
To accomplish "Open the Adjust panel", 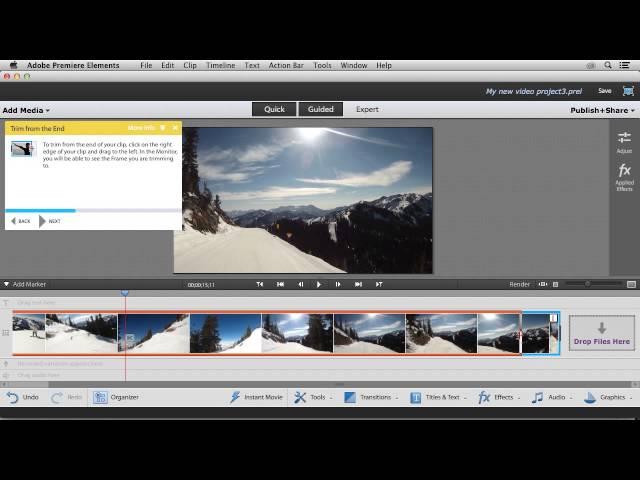I will [x=624, y=141].
